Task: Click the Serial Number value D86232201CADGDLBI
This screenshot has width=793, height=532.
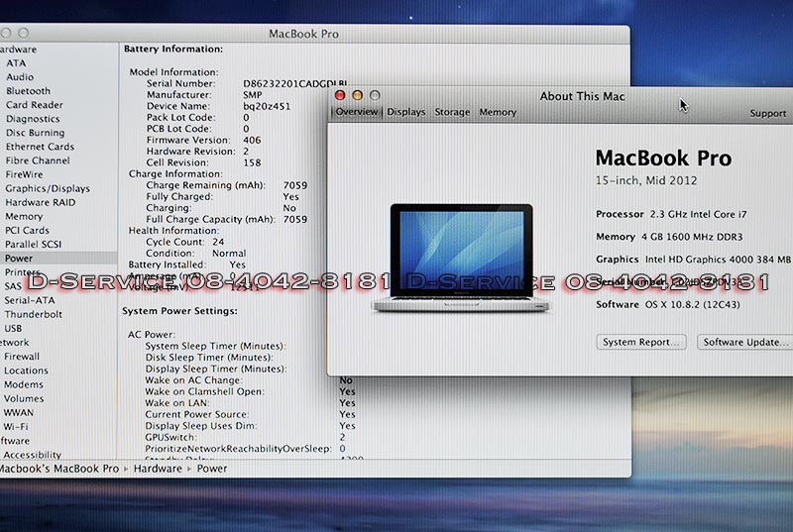Action: [x=295, y=84]
